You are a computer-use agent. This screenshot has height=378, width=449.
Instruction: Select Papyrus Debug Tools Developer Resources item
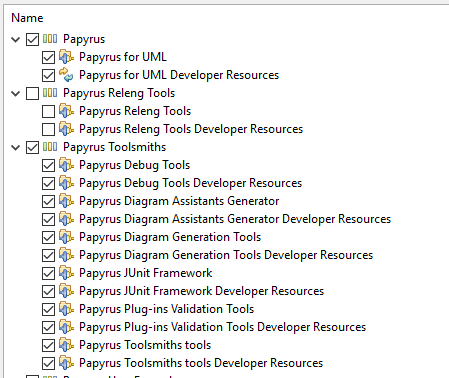click(x=190, y=183)
